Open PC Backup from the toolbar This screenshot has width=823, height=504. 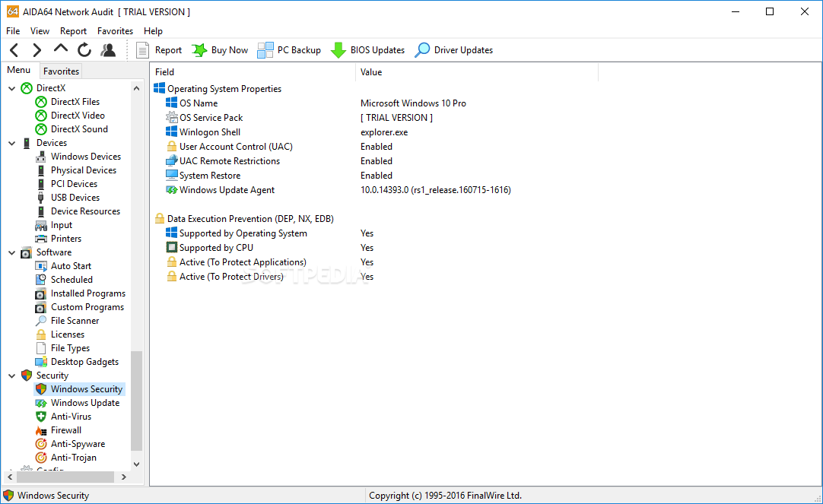tap(289, 50)
